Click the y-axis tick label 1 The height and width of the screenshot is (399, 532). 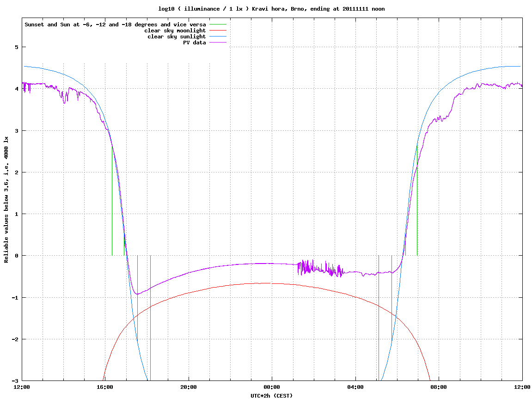(x=16, y=214)
